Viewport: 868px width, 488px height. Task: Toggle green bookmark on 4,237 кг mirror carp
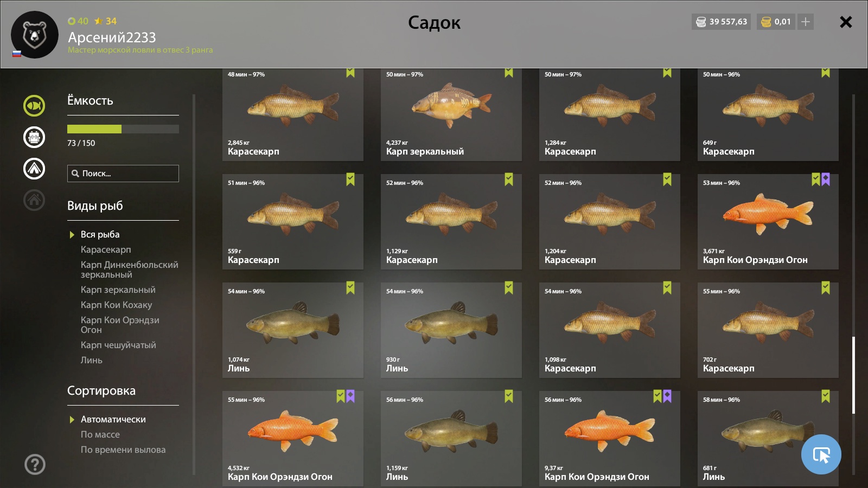pyautogui.click(x=509, y=72)
